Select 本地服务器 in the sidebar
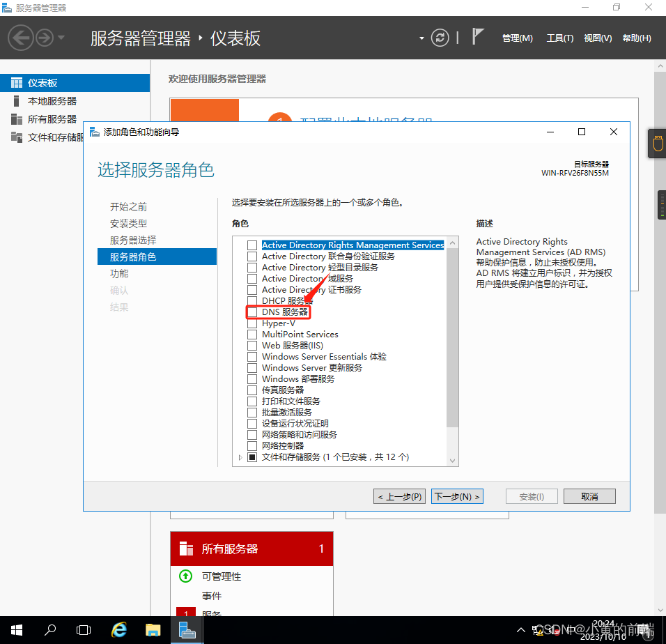This screenshot has width=666, height=644. tap(52, 101)
